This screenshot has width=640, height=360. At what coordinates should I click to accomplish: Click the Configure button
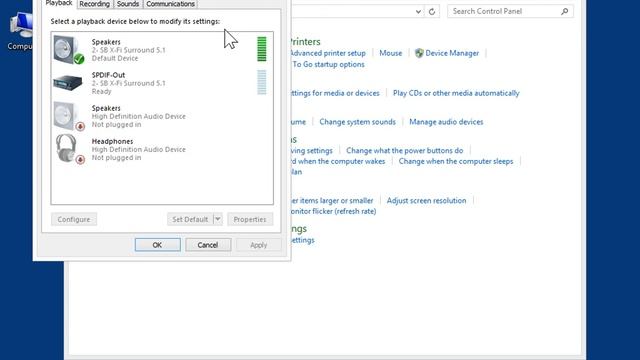[74, 219]
